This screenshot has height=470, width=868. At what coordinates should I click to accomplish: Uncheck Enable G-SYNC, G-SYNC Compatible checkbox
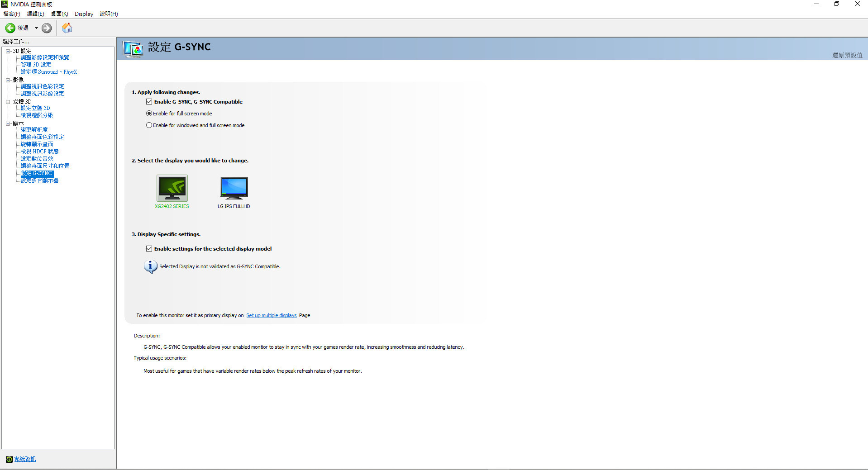[149, 102]
